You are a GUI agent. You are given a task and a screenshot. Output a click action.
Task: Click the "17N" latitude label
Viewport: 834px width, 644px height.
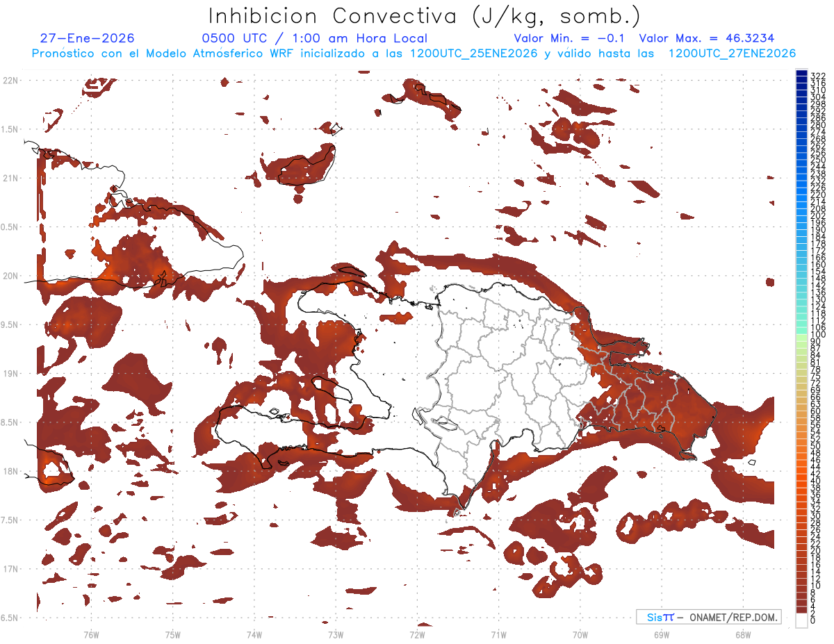[10, 569]
